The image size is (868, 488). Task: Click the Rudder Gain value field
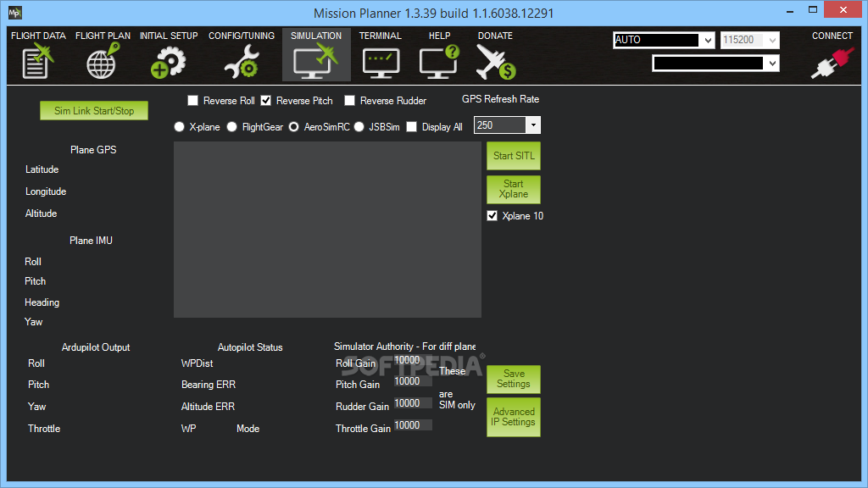click(413, 403)
